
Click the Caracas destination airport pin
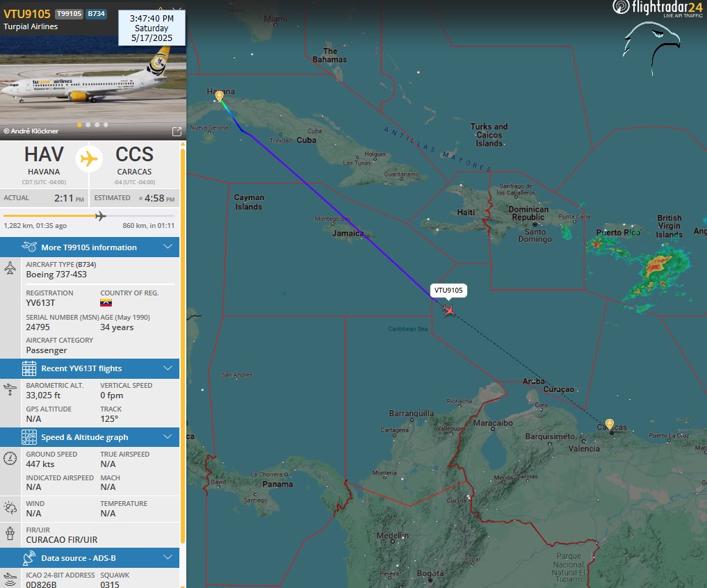click(609, 424)
